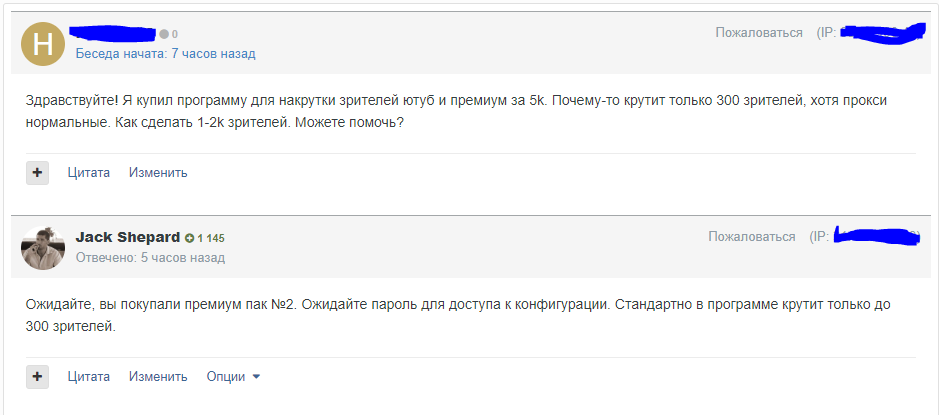
Task: Click "Изменить" under the first post
Action: point(158,172)
